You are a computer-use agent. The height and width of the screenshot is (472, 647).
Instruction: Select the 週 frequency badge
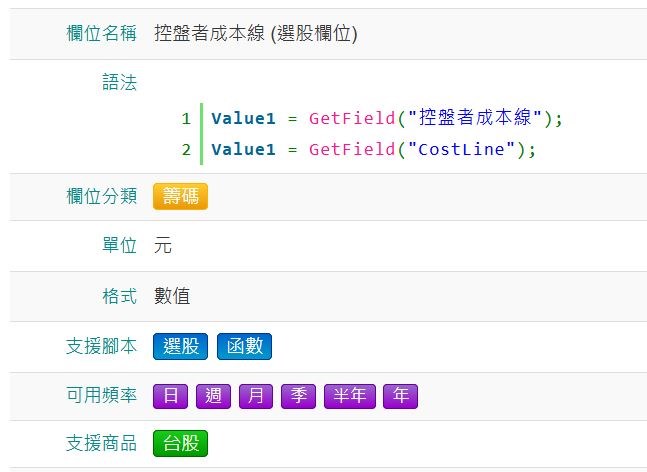pyautogui.click(x=212, y=396)
